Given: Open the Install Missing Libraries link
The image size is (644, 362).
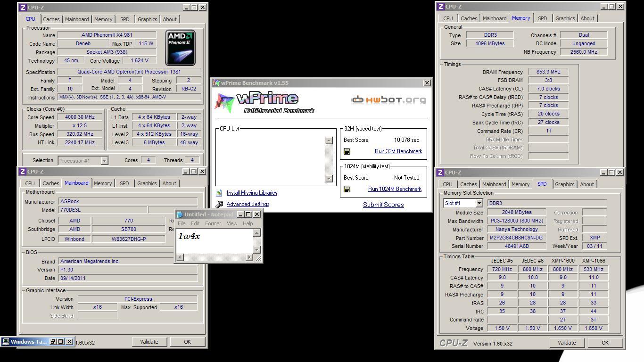Looking at the screenshot, I should pyautogui.click(x=252, y=193).
